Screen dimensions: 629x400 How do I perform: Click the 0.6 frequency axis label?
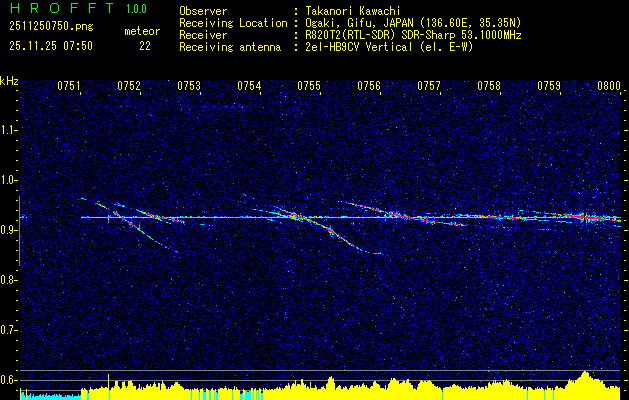9,380
